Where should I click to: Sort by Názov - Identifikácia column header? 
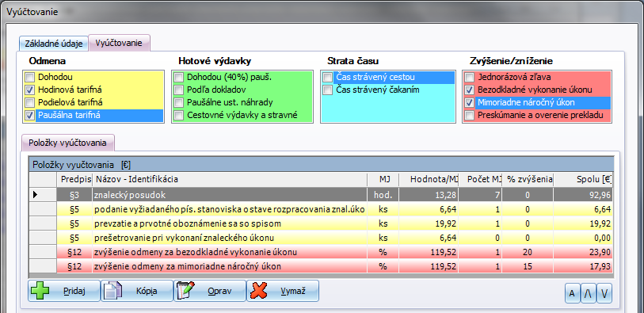click(x=230, y=179)
